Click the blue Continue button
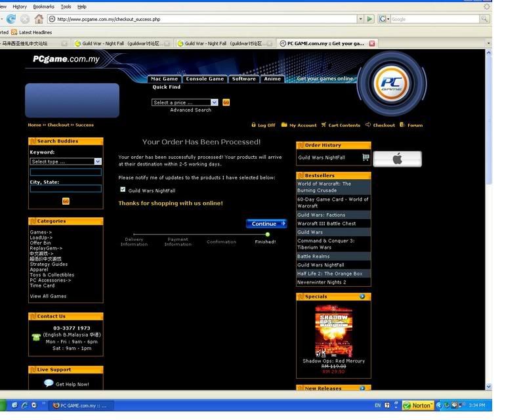Screen dimensions: 525x420 point(266,223)
